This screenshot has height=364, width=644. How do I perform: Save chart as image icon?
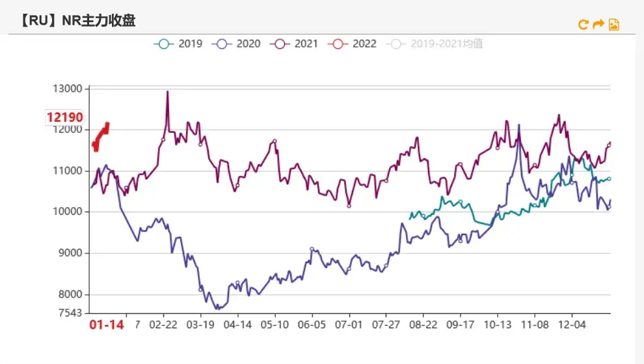point(613,25)
